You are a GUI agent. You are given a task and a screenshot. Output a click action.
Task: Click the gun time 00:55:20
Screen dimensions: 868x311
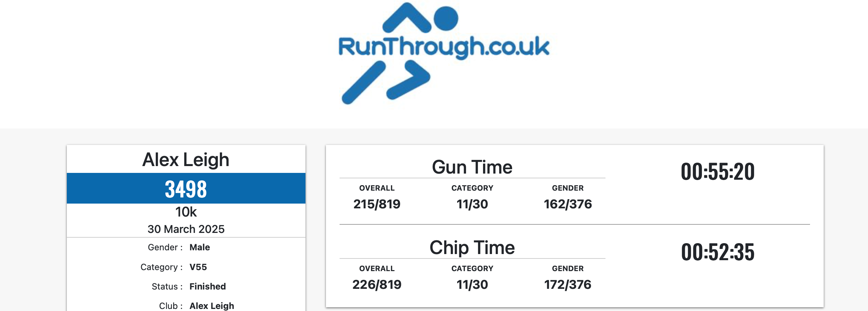(717, 172)
